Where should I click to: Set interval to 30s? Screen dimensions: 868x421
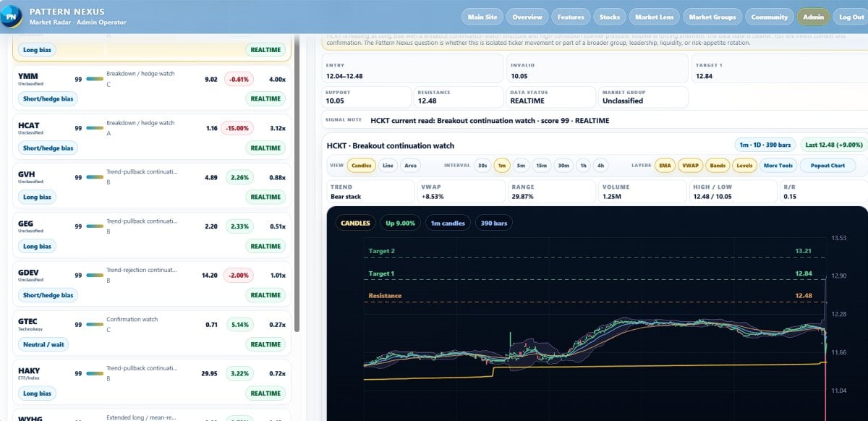pyautogui.click(x=482, y=166)
